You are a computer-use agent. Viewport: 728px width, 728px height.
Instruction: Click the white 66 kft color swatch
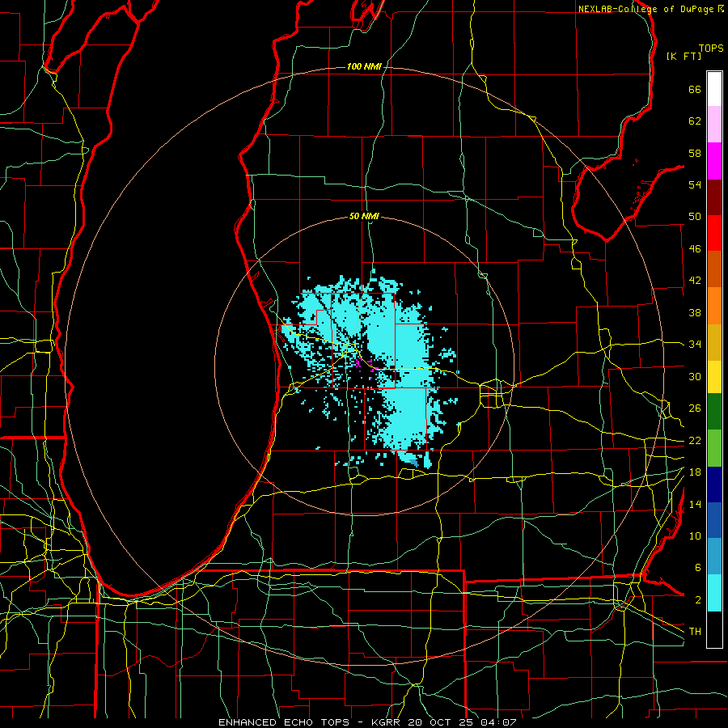[714, 89]
